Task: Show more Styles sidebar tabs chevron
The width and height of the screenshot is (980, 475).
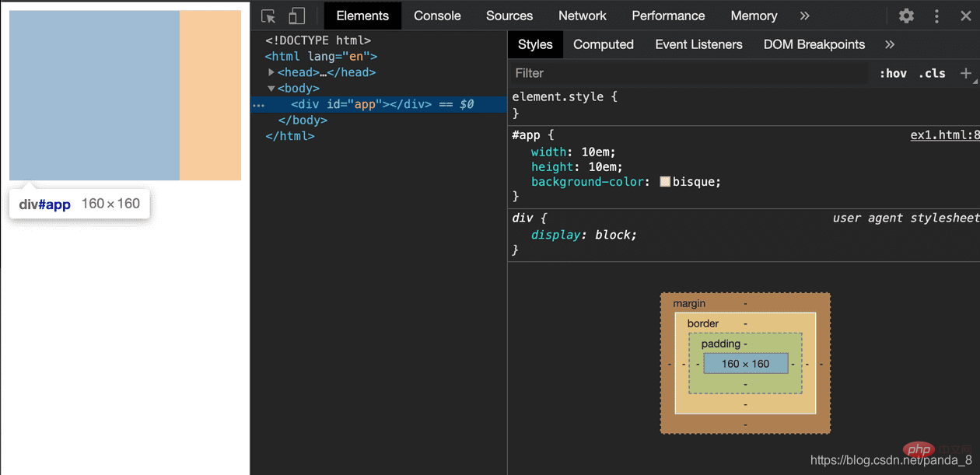Action: point(890,44)
